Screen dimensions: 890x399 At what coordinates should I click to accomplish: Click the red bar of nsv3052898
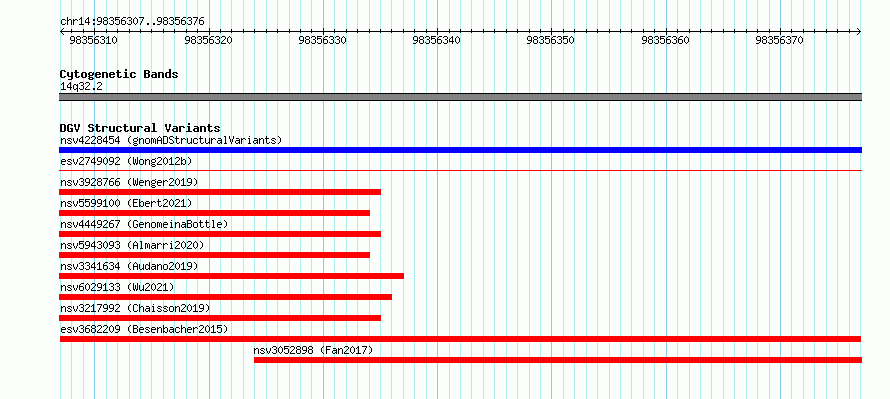pos(558,360)
